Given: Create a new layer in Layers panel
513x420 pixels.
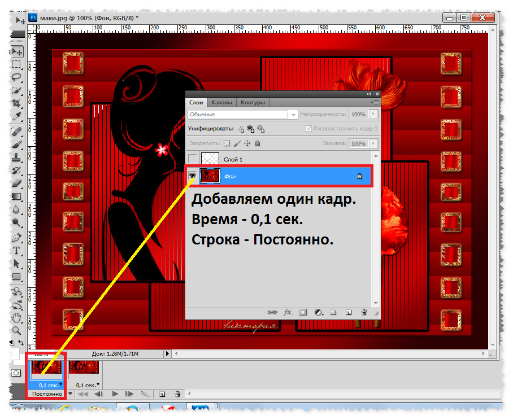Looking at the screenshot, I should [x=349, y=313].
